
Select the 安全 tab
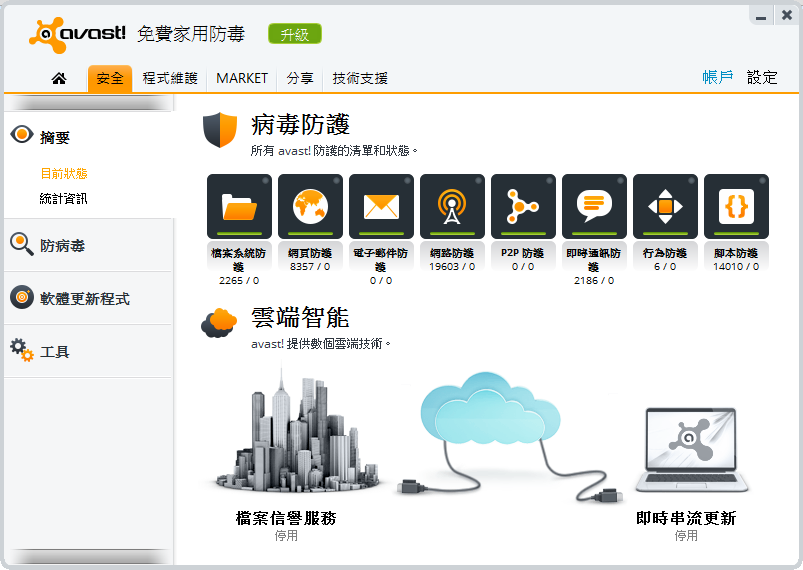pyautogui.click(x=110, y=78)
